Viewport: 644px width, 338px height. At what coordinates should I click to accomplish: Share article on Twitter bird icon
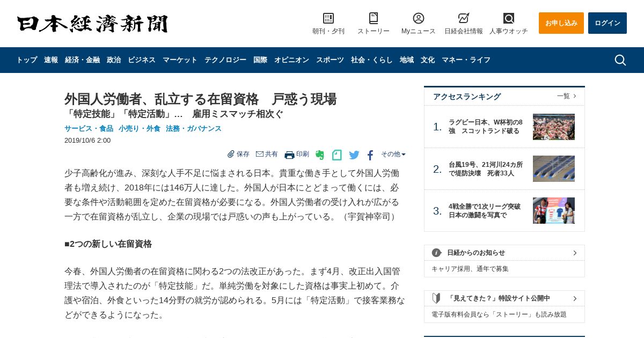click(354, 155)
